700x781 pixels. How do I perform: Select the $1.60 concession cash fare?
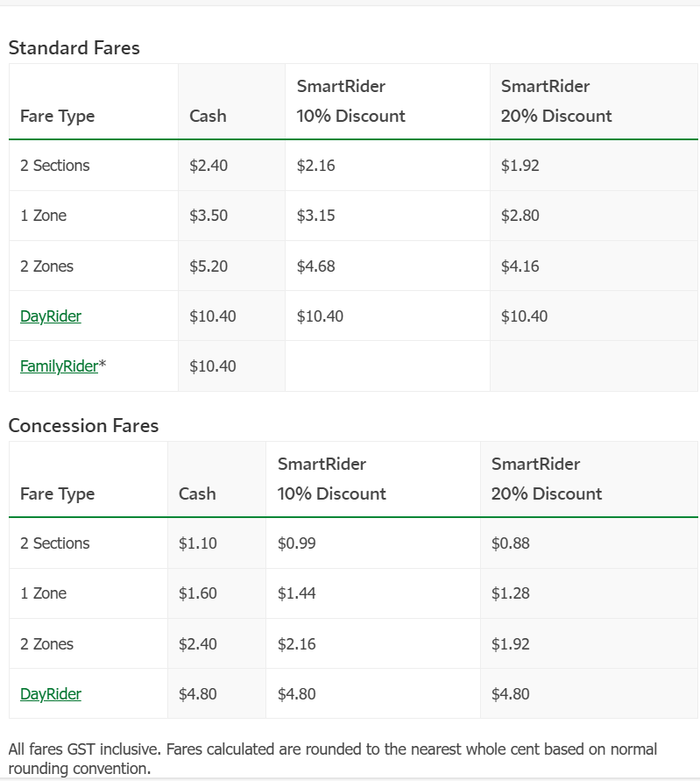tap(198, 593)
